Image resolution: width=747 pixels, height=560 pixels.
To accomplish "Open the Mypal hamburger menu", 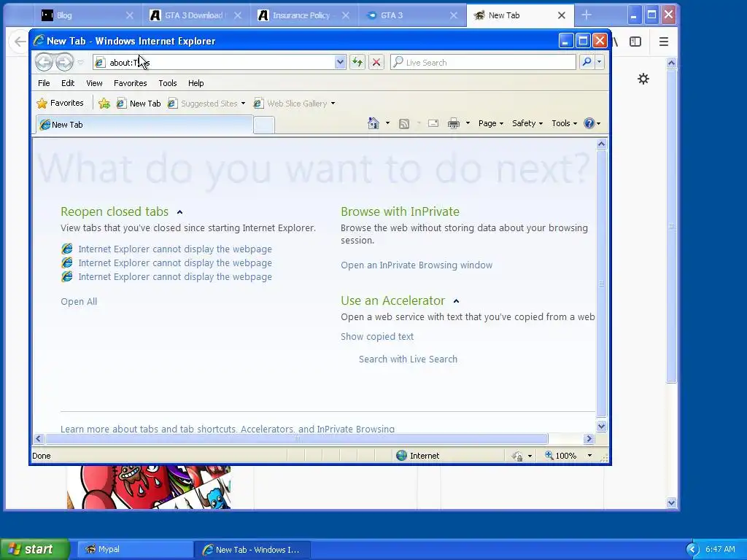I will (x=664, y=42).
